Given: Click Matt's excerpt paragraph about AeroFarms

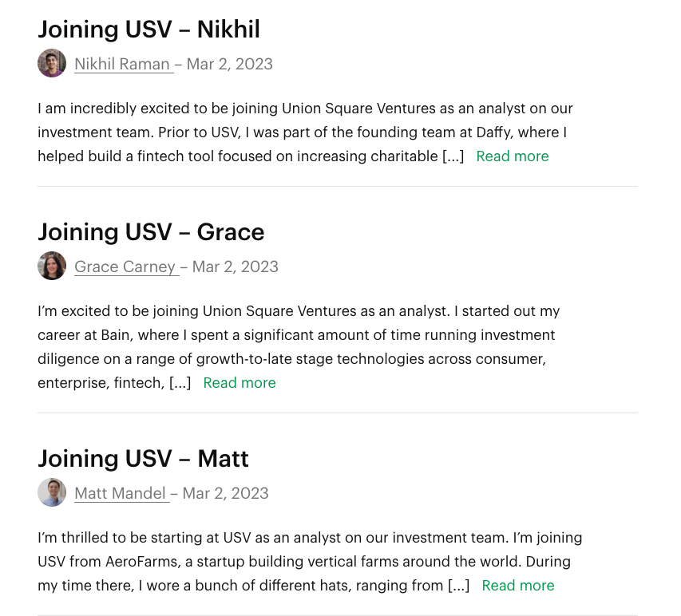Looking at the screenshot, I should click(x=310, y=562).
